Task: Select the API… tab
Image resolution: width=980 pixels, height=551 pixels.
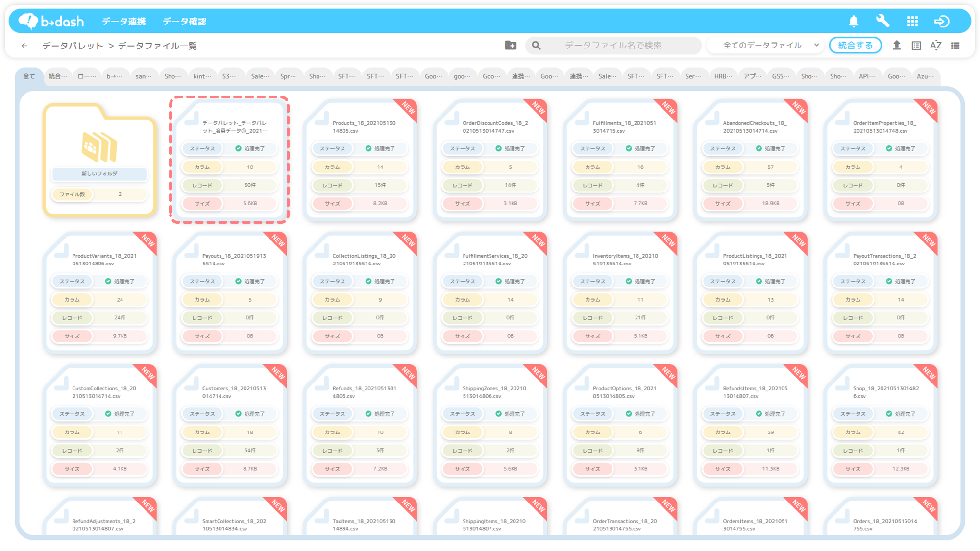Action: (867, 76)
